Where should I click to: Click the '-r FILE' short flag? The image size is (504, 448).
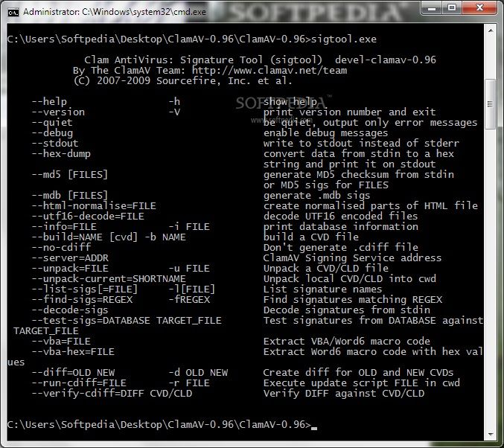[189, 383]
